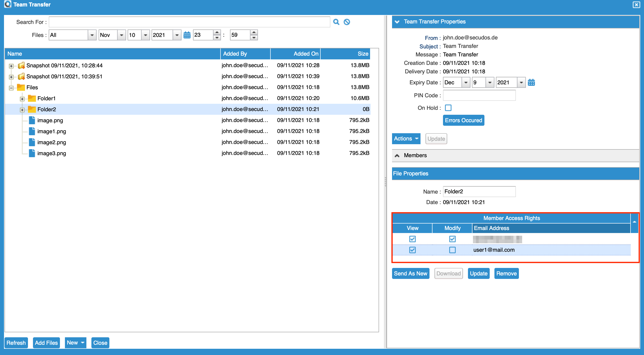The width and height of the screenshot is (644, 355).
Task: Click the Add Files button
Action: 46,343
